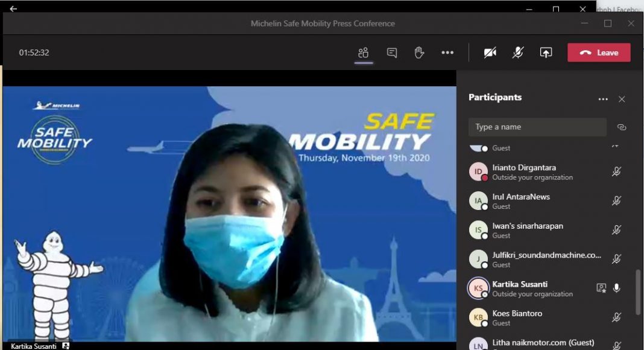Click the back arrow in top-left corner
This screenshot has width=644, height=350.
[13, 9]
